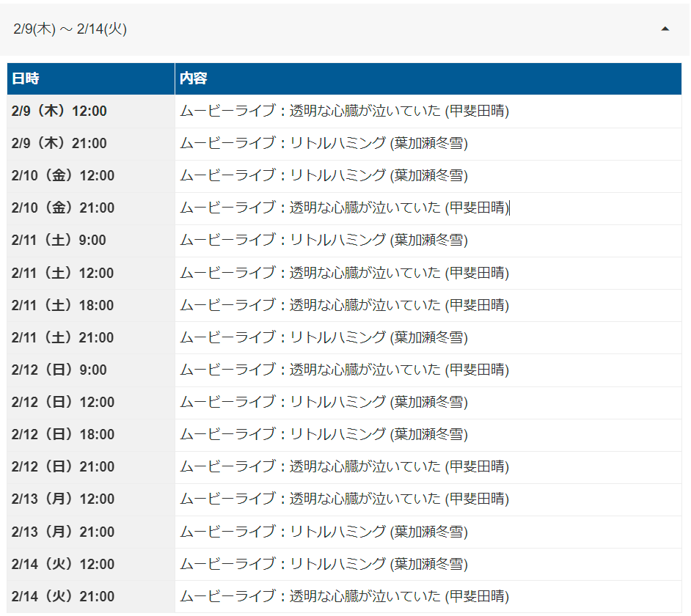Screen dimensions: 691x616
Task: Click the content cell for 2/13 21:00
Action: 428,532
